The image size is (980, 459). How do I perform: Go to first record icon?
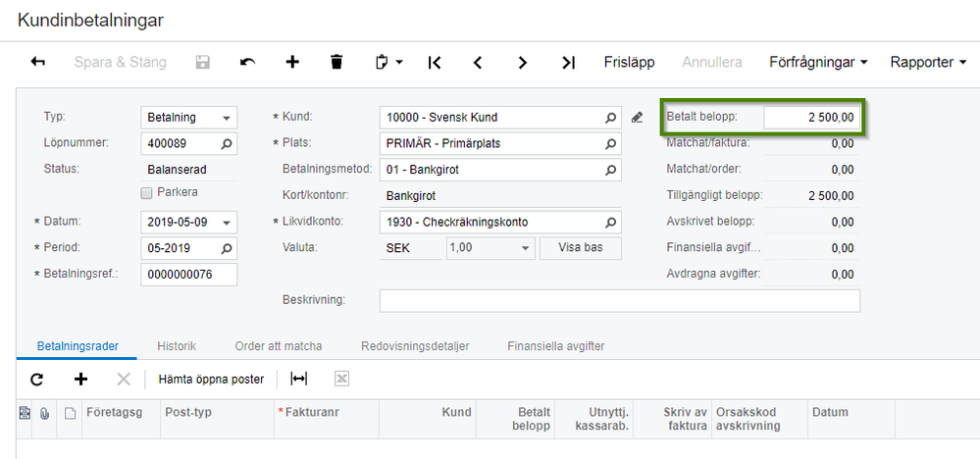[x=435, y=62]
